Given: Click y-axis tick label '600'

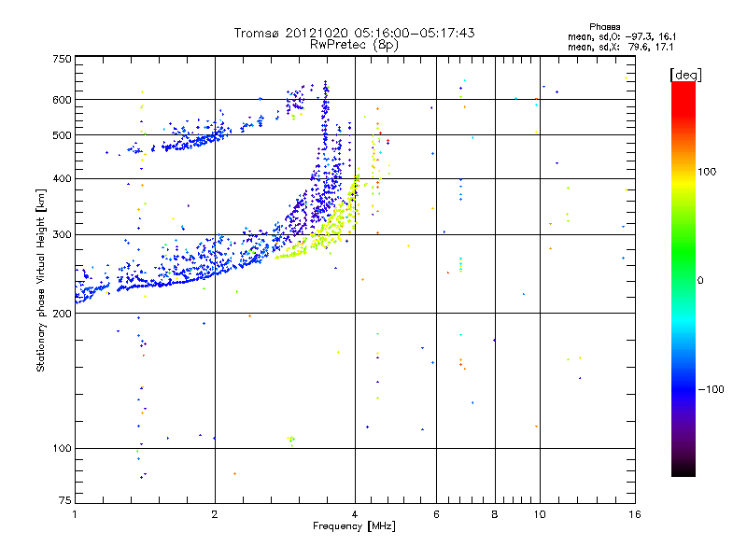Looking at the screenshot, I should (x=63, y=100).
